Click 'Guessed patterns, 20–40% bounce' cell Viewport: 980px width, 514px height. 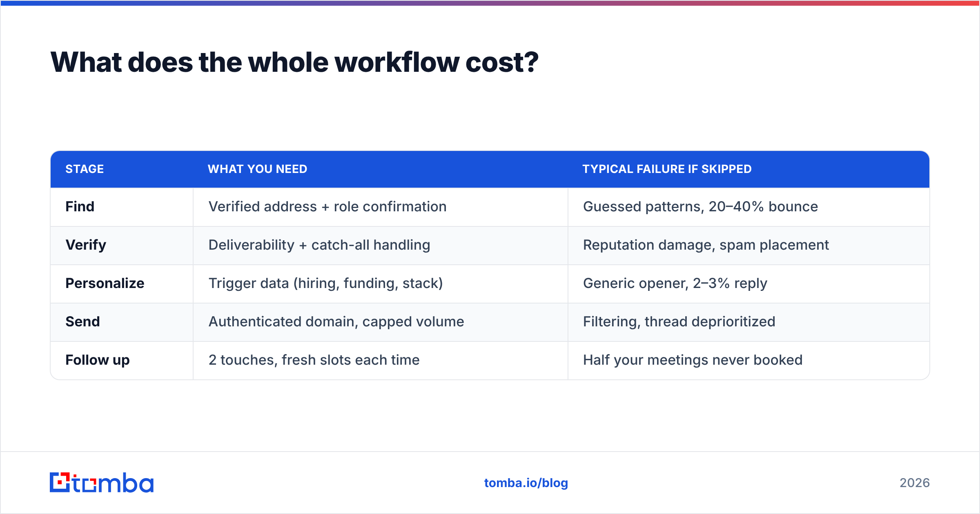[x=749, y=207]
